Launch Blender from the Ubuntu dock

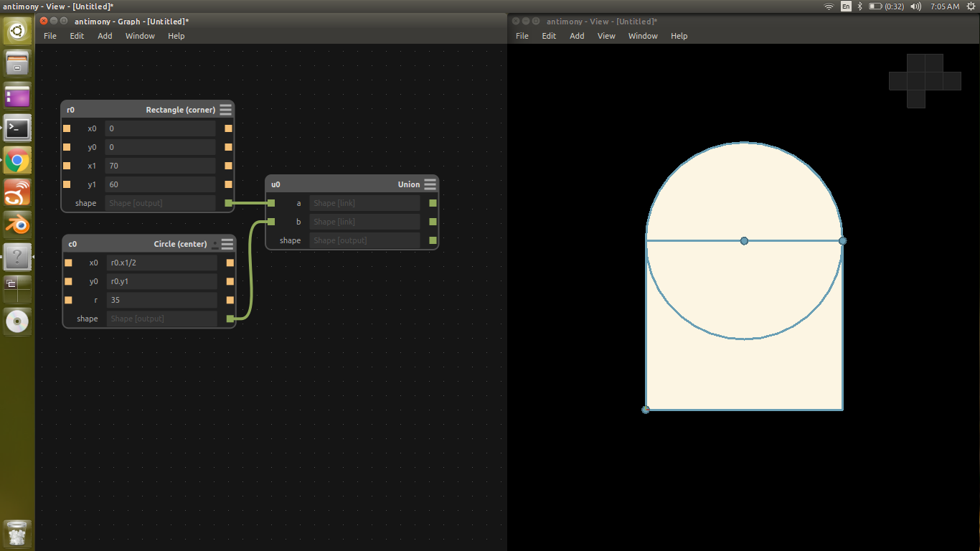click(x=17, y=225)
